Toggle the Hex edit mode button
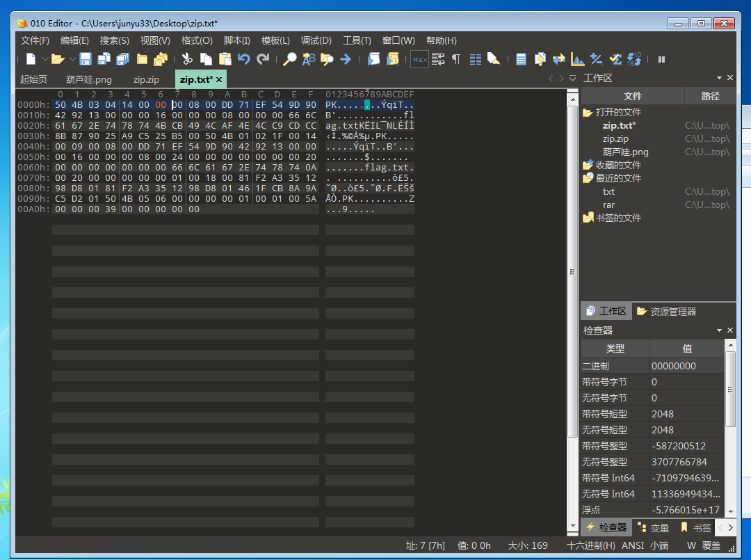Image resolution: width=751 pixels, height=560 pixels. (x=419, y=59)
